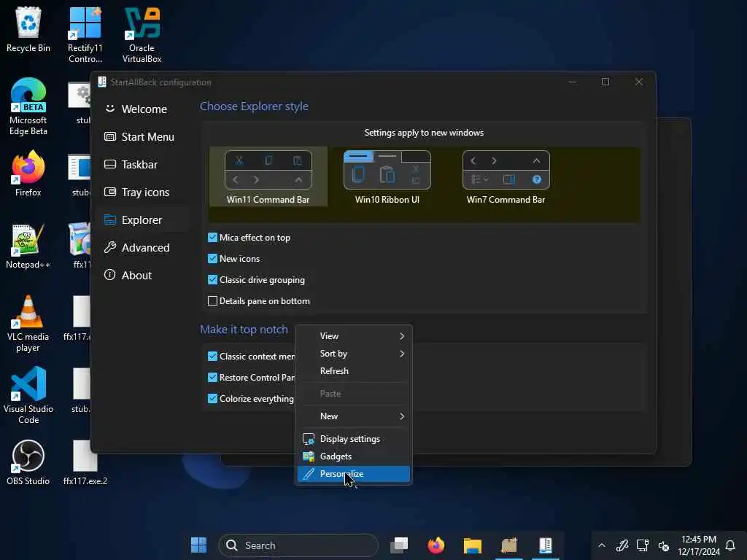Click Refresh in the context menu

pos(354,371)
